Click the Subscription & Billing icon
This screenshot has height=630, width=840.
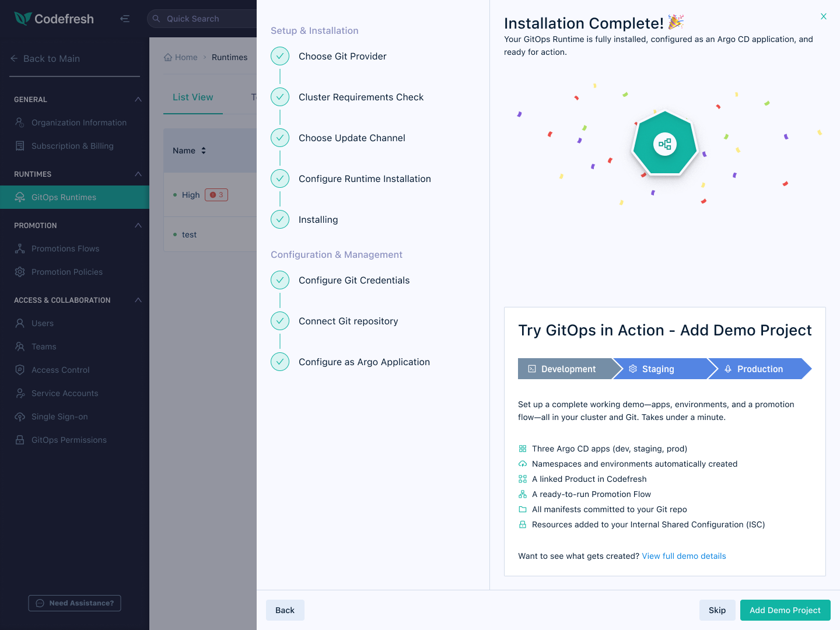20,146
